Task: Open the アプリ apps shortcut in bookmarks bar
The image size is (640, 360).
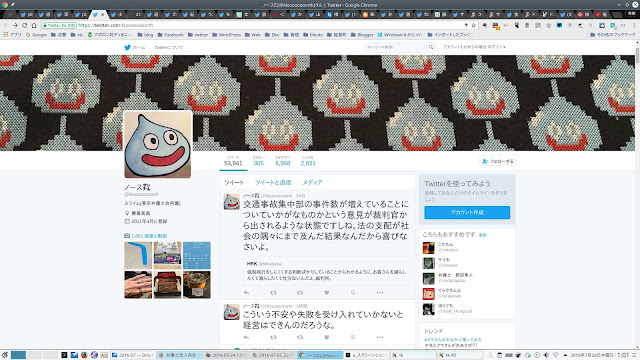Action: pyautogui.click(x=12, y=35)
